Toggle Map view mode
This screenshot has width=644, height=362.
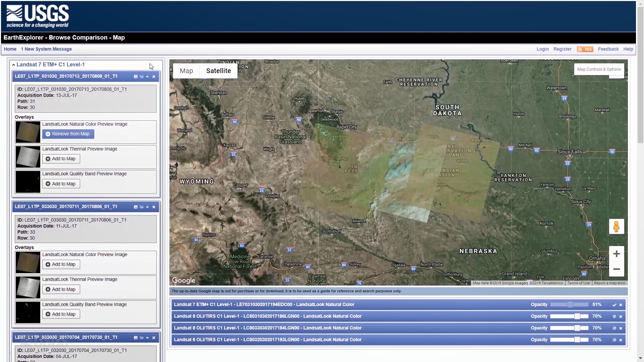186,71
